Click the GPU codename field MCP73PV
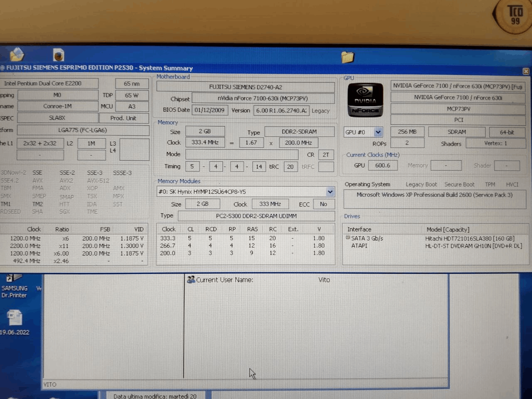This screenshot has height=399, width=532. pyautogui.click(x=458, y=109)
